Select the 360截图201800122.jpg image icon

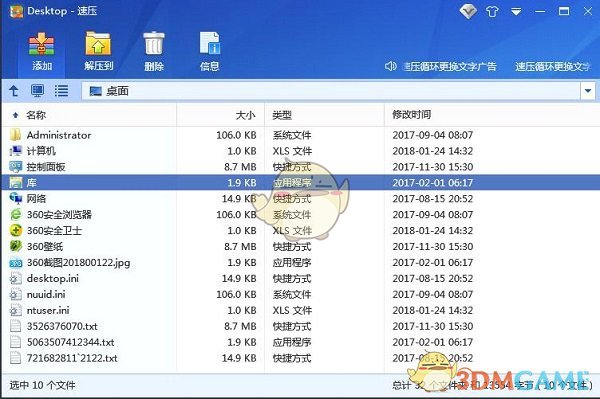point(16,262)
